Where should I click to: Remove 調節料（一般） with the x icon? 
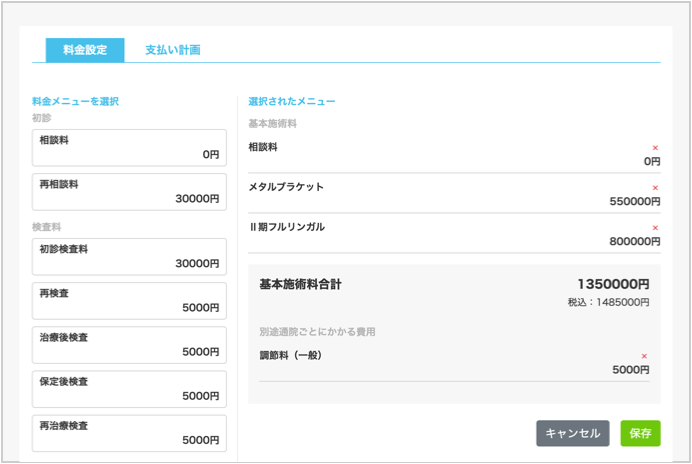tap(644, 356)
